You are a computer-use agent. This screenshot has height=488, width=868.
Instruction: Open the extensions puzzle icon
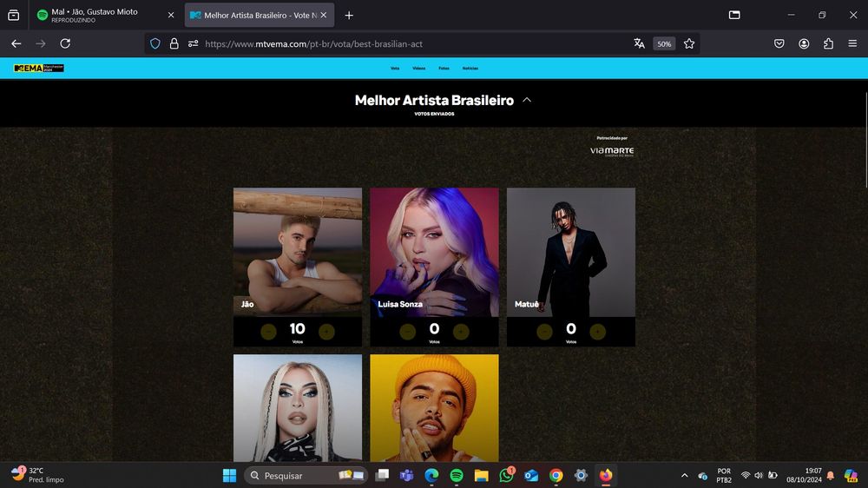click(828, 43)
